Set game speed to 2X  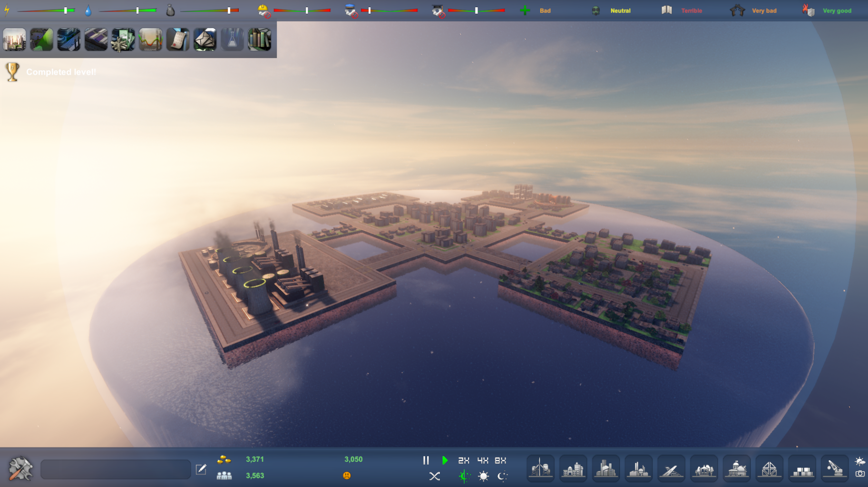464,460
